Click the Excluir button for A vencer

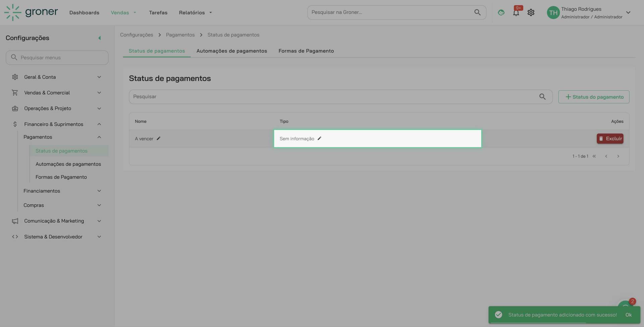point(610,139)
